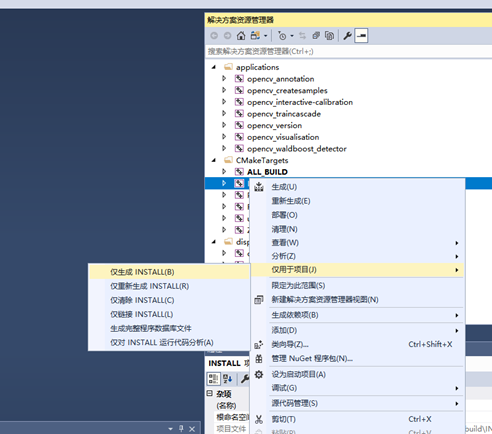This screenshot has height=434, width=492.
Task: Expand the opencv_version project
Action: [224, 125]
